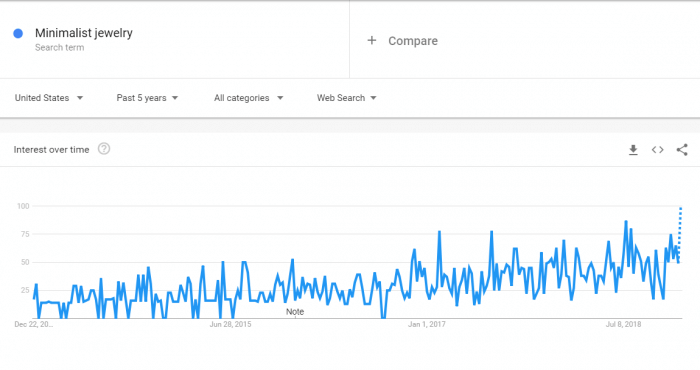Open the Past 5 years time range dropdown
This screenshot has width=700, height=370.
147,98
